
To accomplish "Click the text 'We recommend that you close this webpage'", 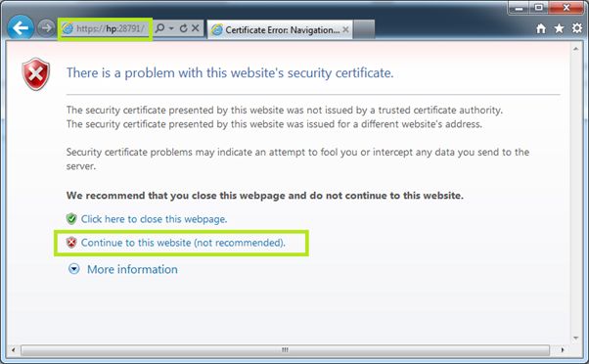I will pos(176,196).
